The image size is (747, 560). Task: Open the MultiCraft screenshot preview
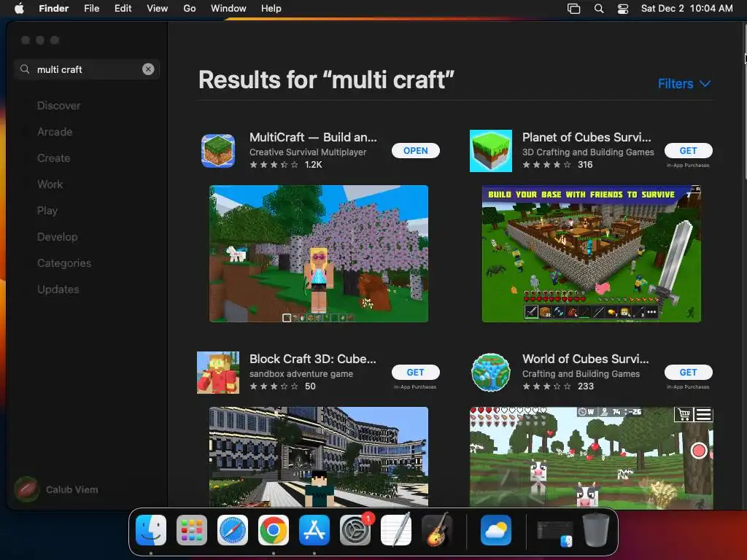point(319,254)
